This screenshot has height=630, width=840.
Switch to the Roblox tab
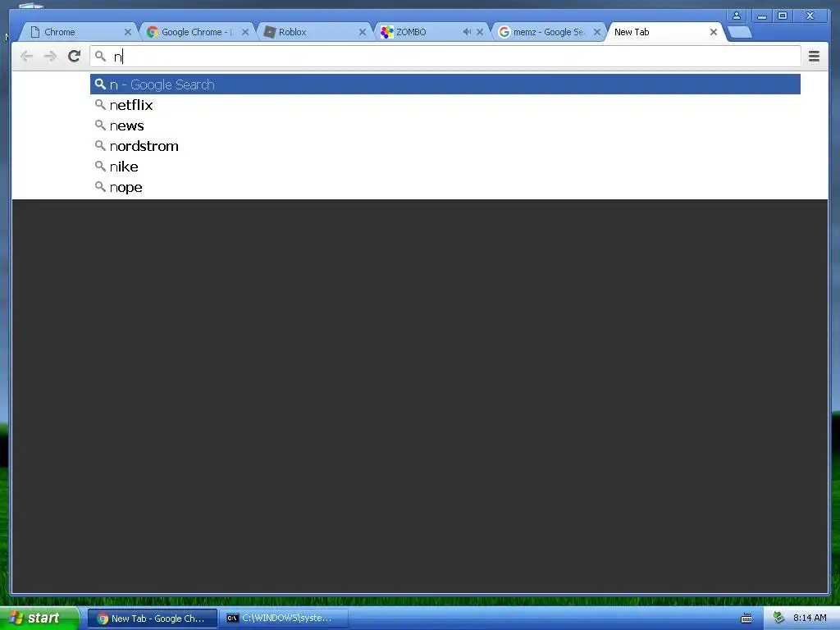click(313, 32)
